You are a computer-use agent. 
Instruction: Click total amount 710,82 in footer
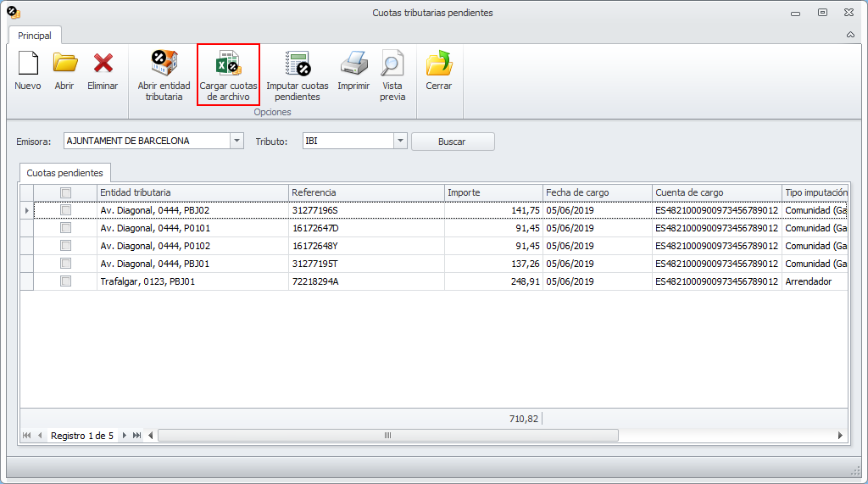524,420
